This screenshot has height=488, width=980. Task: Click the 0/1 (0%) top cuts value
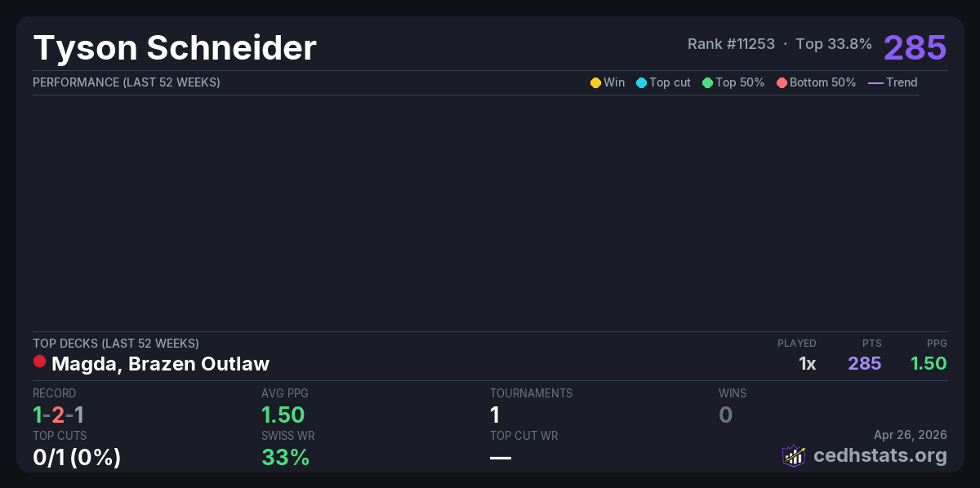tap(77, 458)
